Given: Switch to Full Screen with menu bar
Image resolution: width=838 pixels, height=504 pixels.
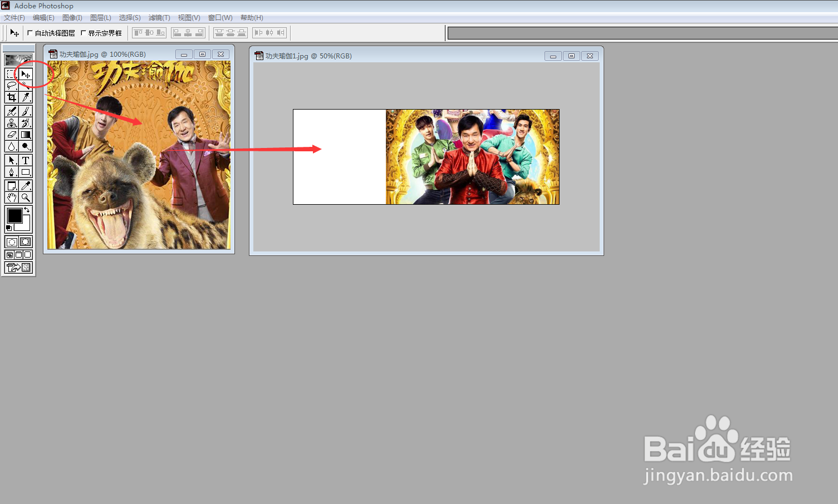Looking at the screenshot, I should click(x=18, y=255).
